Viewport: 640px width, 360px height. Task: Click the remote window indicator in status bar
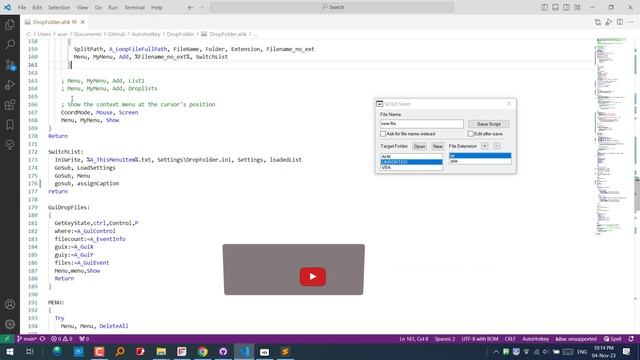click(x=7, y=339)
